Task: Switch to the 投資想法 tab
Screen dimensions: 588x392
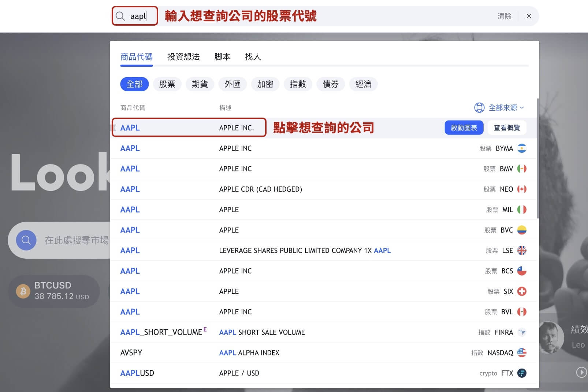Action: click(183, 57)
